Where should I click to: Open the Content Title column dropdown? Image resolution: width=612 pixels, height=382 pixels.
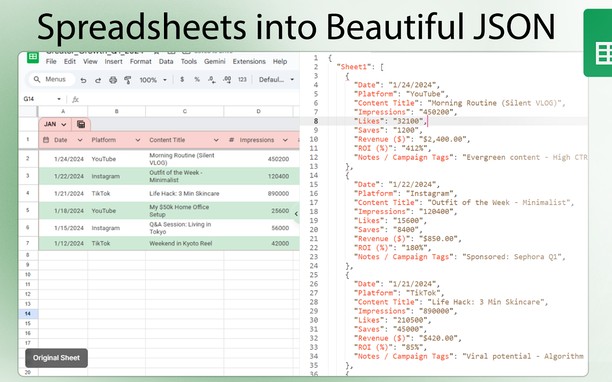click(x=216, y=140)
